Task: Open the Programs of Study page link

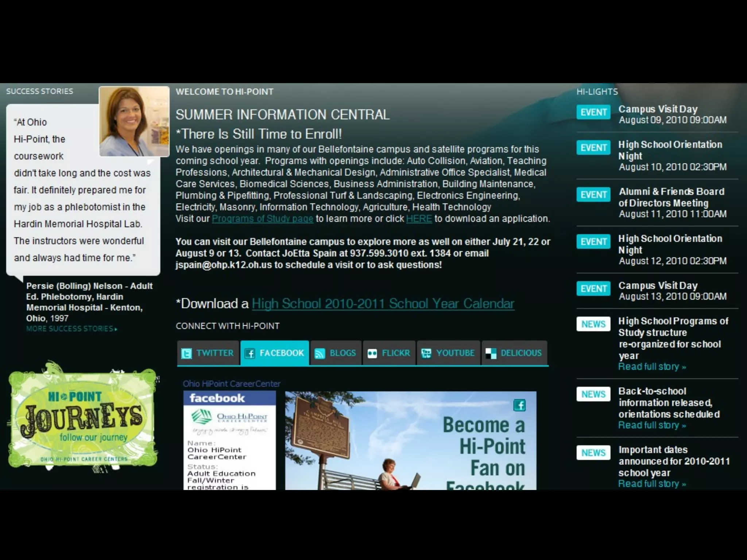Action: pos(262,219)
